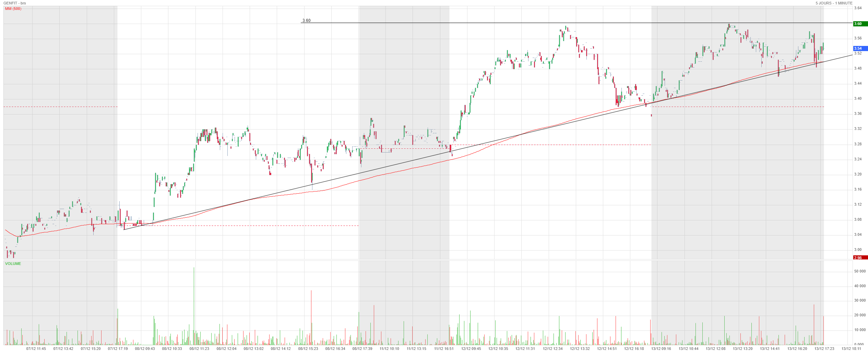Click the green 3.60 price badge
Image resolution: width=868 pixels, height=352 pixels.
(860, 24)
